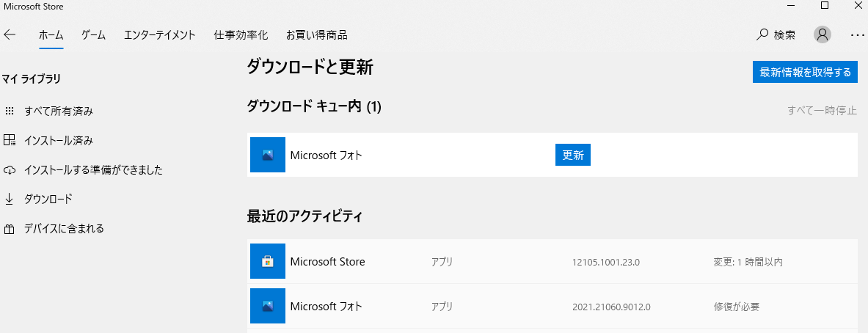Click the Microsoft フォト icon in recent activity

[268, 306]
